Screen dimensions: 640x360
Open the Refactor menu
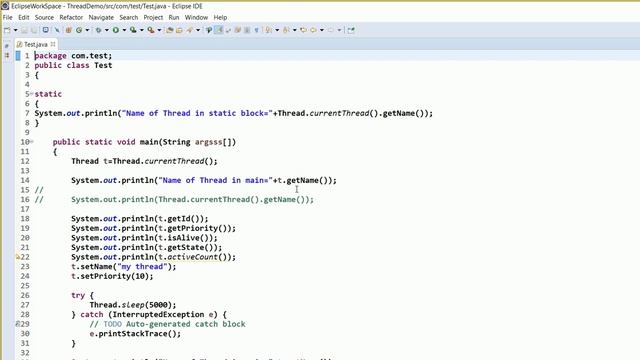[71, 17]
